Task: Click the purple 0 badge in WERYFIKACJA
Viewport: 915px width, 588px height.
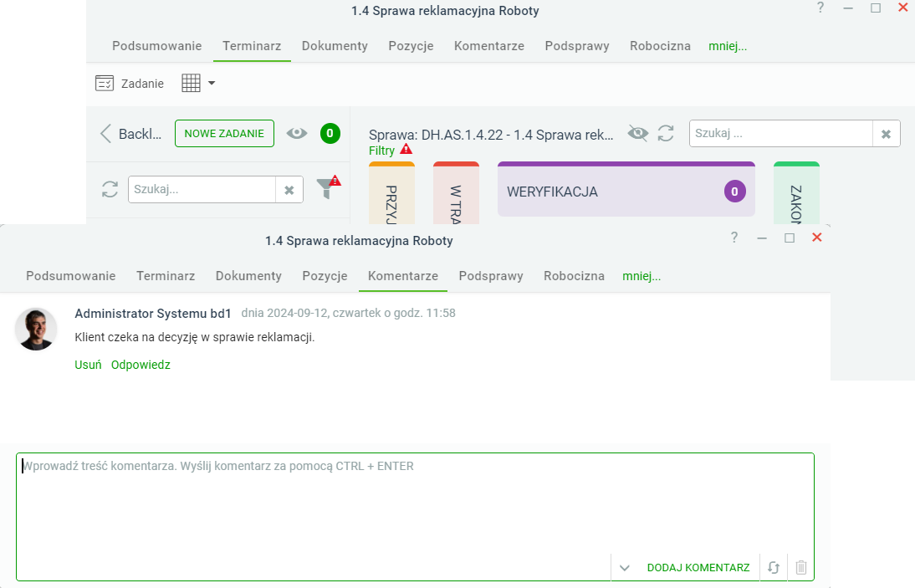Action: coord(734,192)
